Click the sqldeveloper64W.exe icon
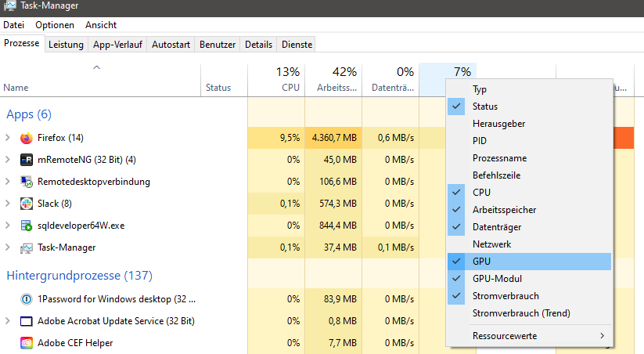Image resolution: width=644 pixels, height=354 pixels. point(27,226)
